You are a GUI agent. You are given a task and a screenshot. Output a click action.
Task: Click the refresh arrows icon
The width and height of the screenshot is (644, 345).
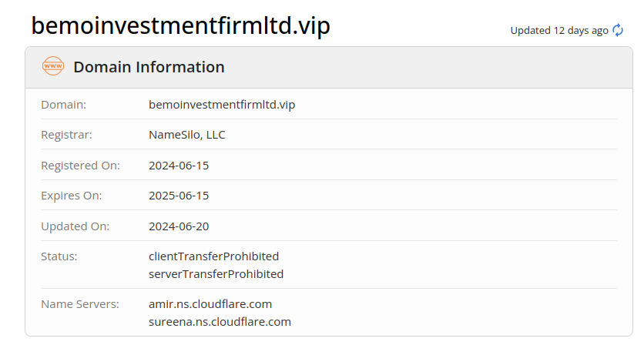click(618, 30)
